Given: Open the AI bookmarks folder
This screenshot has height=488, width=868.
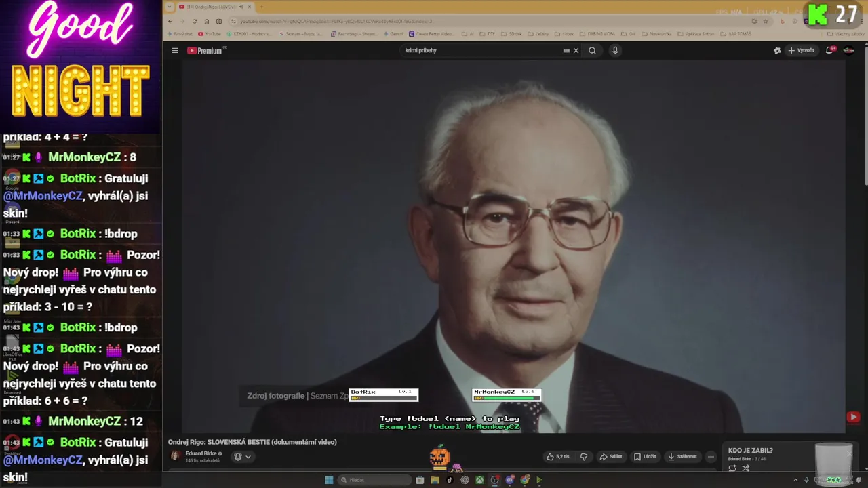Looking at the screenshot, I should click(x=467, y=33).
